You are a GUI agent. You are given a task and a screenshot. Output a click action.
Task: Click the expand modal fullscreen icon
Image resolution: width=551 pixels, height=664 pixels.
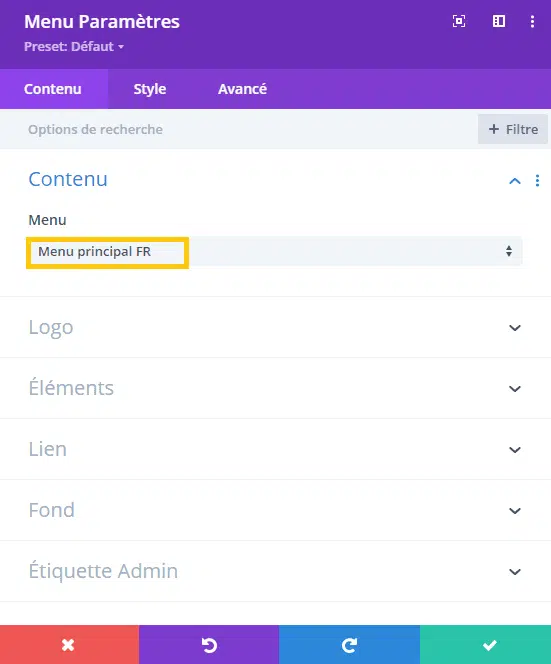pyautogui.click(x=459, y=21)
